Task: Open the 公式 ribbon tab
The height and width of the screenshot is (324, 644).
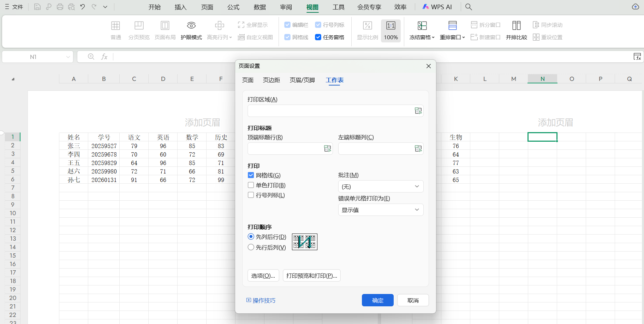Action: [233, 7]
